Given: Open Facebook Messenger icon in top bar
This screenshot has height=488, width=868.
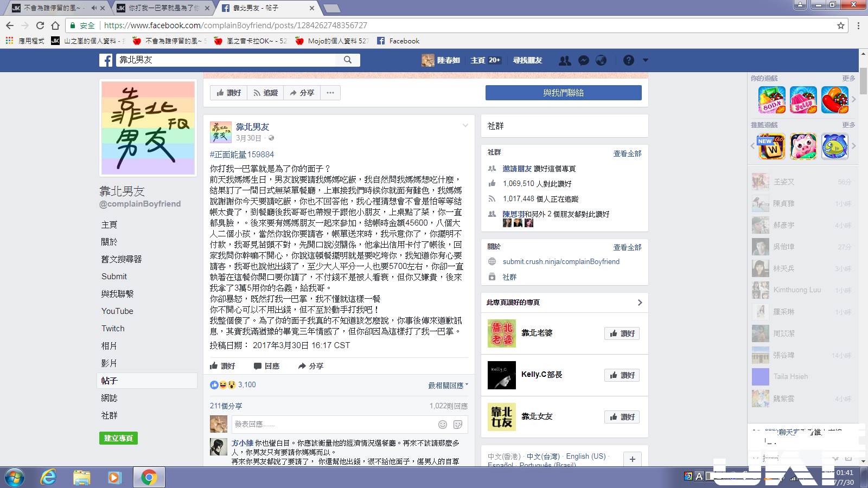Looking at the screenshot, I should [583, 60].
